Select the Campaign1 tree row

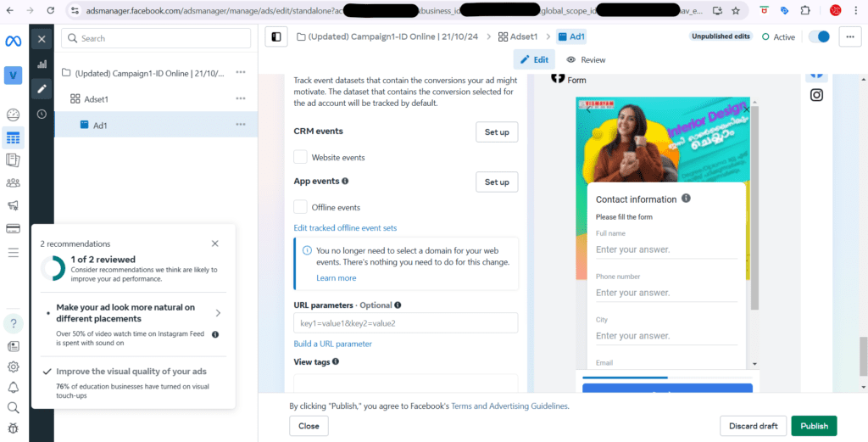pyautogui.click(x=156, y=72)
